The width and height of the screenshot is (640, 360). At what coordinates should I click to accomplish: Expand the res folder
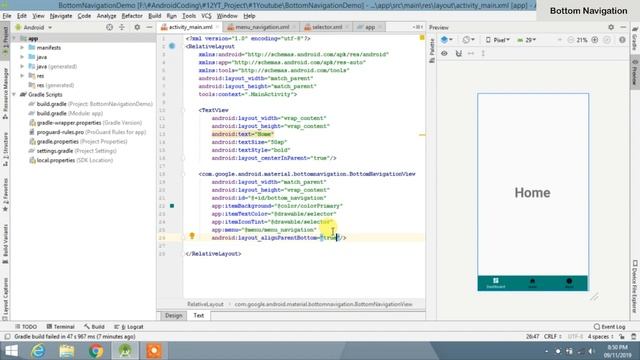[22, 76]
